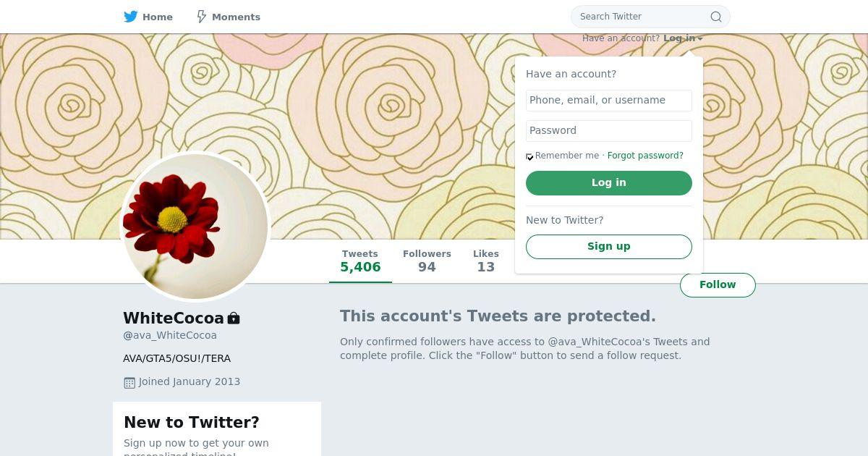868x456 pixels.
Task: Toggle the Remember me checkbox
Action: [529, 156]
